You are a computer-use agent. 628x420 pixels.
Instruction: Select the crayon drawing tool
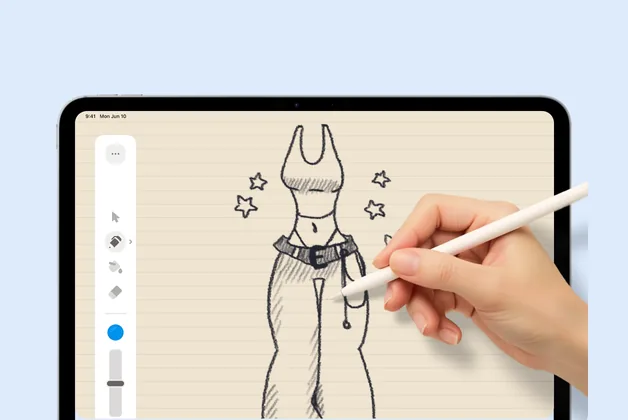(x=115, y=241)
